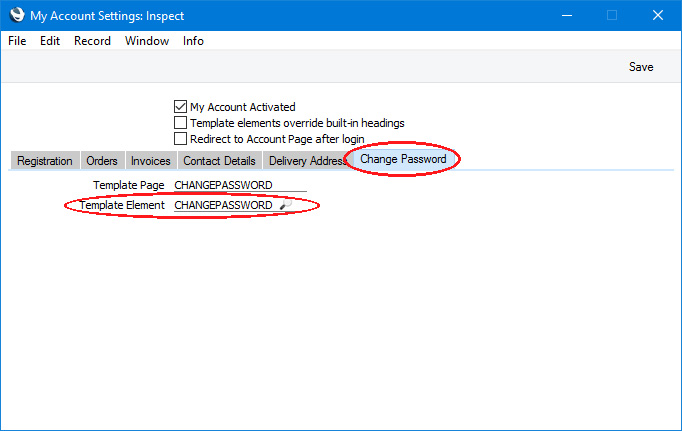Image resolution: width=682 pixels, height=431 pixels.
Task: Click the Template Element paste-special magnifier icon
Action: 286,204
